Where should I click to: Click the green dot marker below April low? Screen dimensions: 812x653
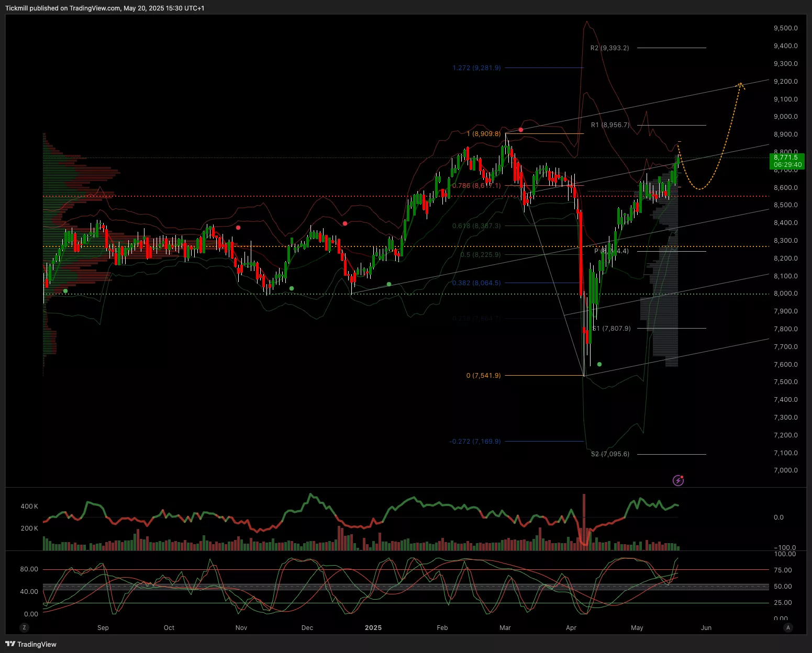click(599, 364)
